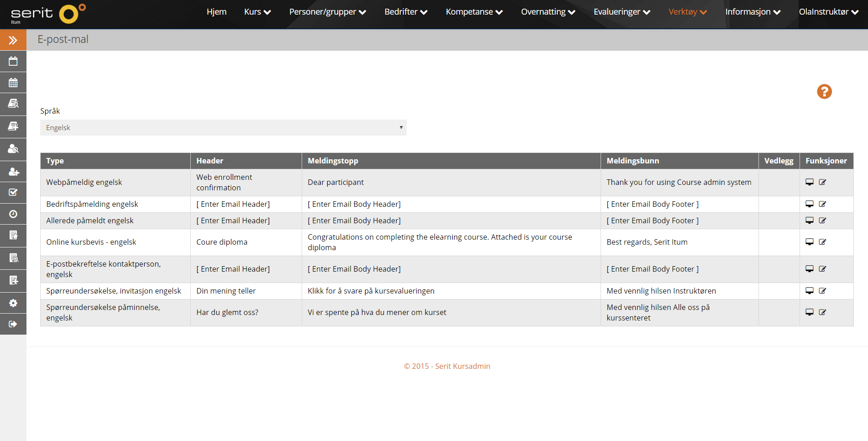
Task: Open the clock icon in sidebar
Action: click(13, 214)
